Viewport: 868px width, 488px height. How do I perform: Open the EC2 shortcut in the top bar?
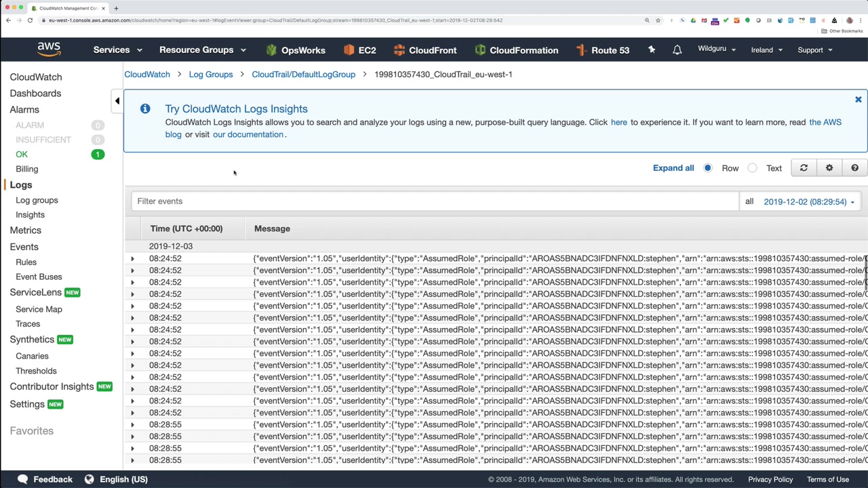(x=359, y=50)
